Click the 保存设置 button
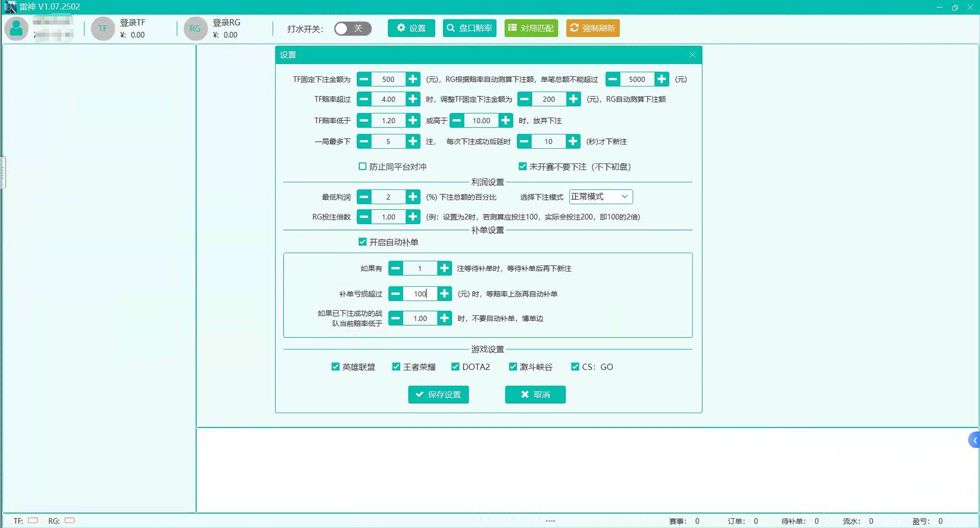Viewport: 980px width, 528px height. click(438, 395)
